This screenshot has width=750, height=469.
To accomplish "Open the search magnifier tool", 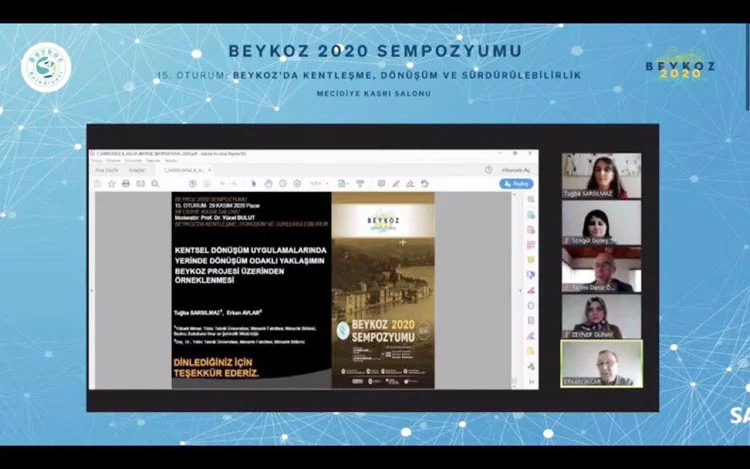I will tap(155, 183).
